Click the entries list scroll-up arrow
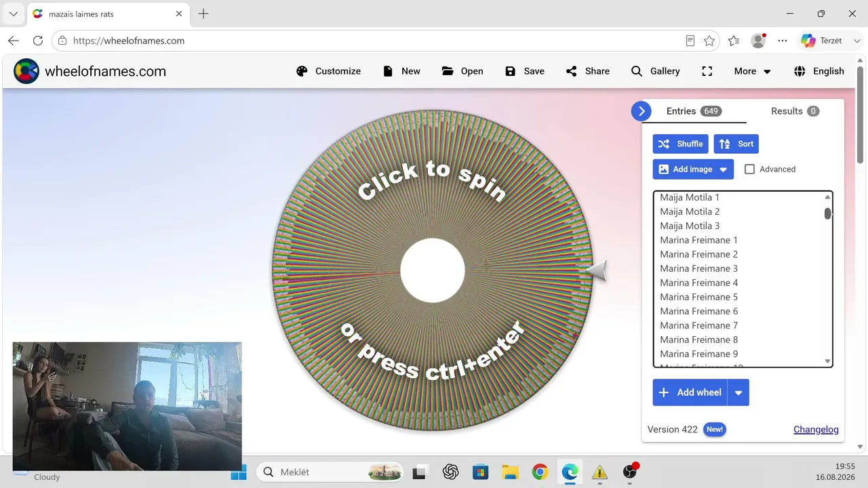This screenshot has width=868, height=488. [x=827, y=197]
